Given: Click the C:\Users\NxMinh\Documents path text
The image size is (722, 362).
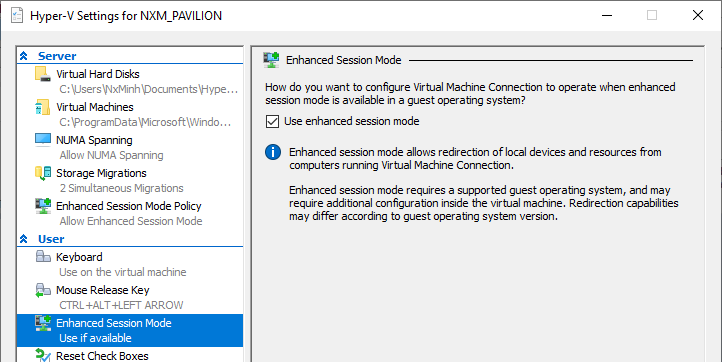Looking at the screenshot, I should 149,89.
